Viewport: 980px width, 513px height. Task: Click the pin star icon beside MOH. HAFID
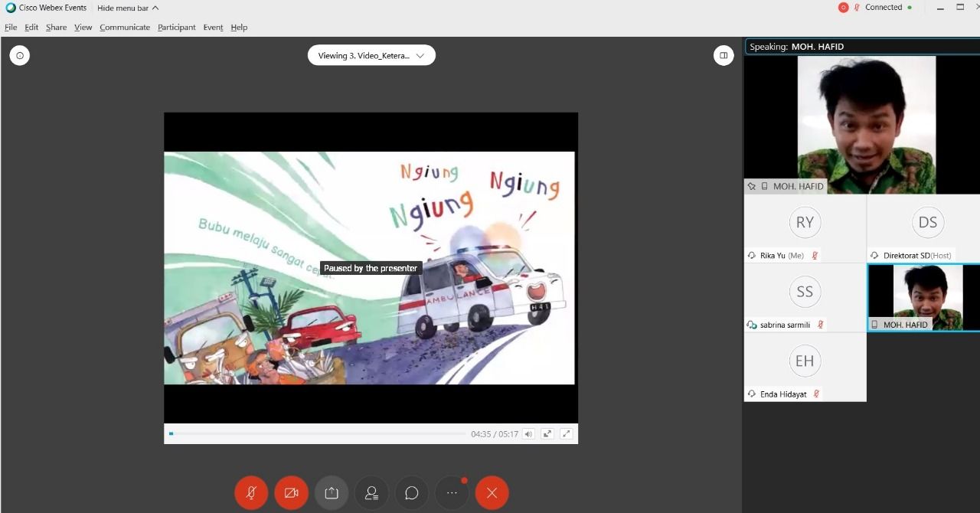tap(752, 186)
